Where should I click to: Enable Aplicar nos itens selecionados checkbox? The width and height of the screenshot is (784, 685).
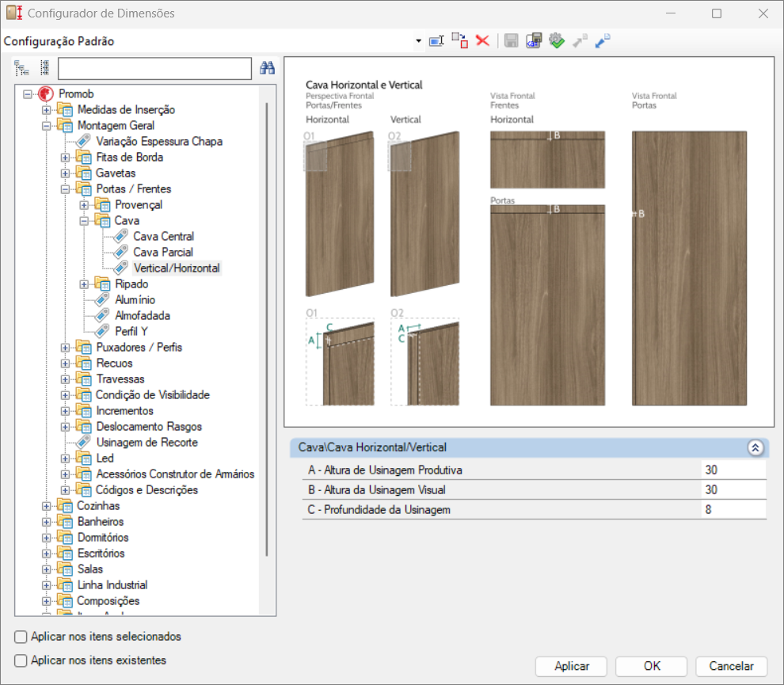(21, 637)
